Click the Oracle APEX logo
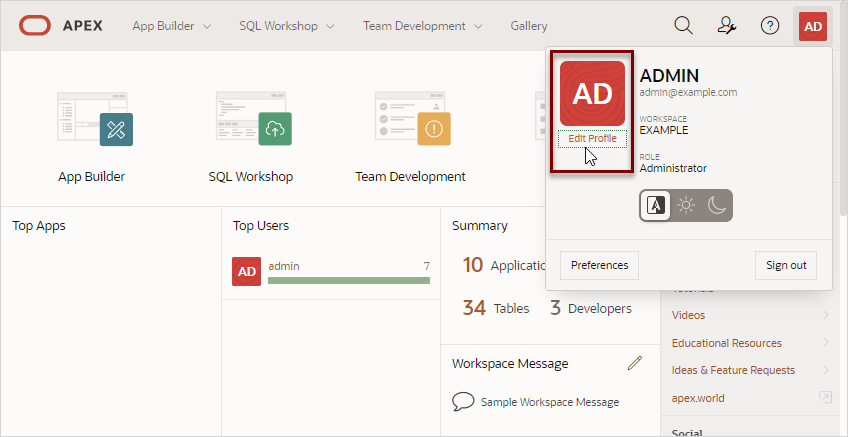The image size is (848, 437). [61, 25]
